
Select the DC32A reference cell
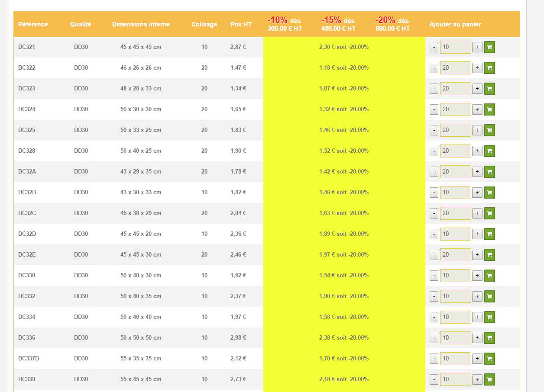pyautogui.click(x=27, y=172)
